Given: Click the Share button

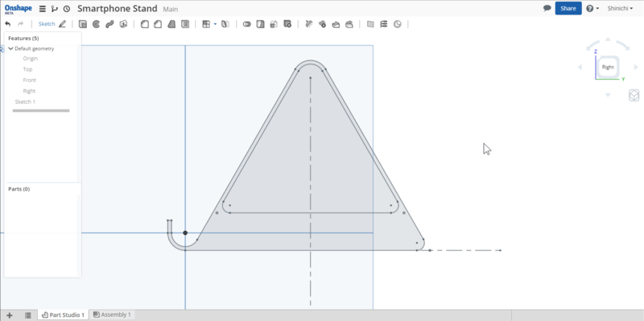Looking at the screenshot, I should [x=568, y=8].
